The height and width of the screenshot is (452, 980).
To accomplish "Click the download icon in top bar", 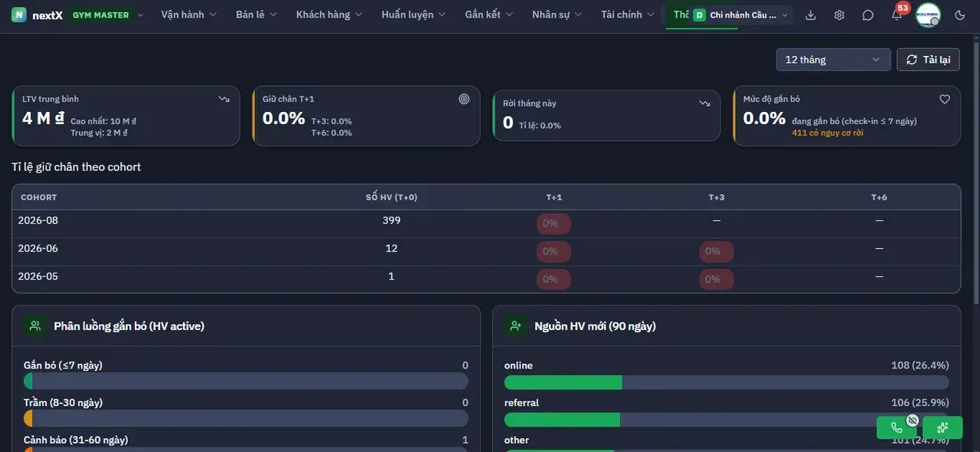I will click(811, 15).
